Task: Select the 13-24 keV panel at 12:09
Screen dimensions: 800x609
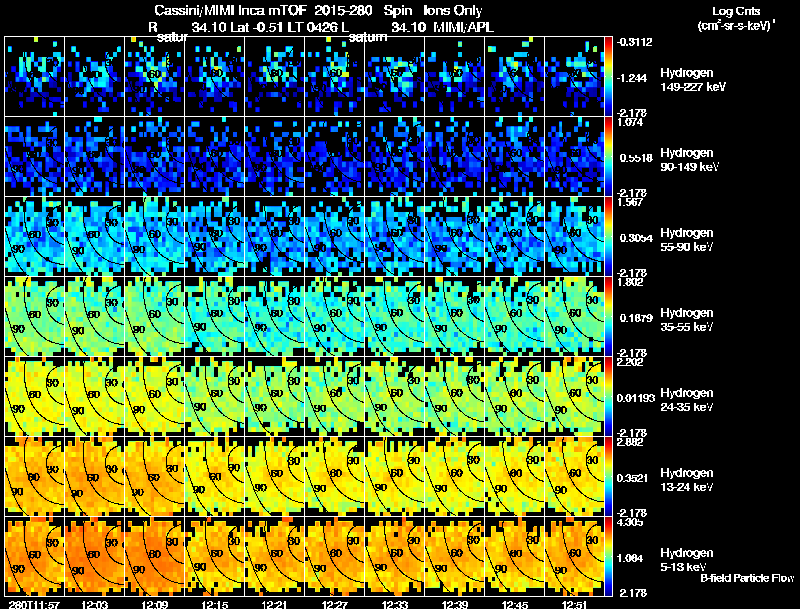Action: (155, 477)
